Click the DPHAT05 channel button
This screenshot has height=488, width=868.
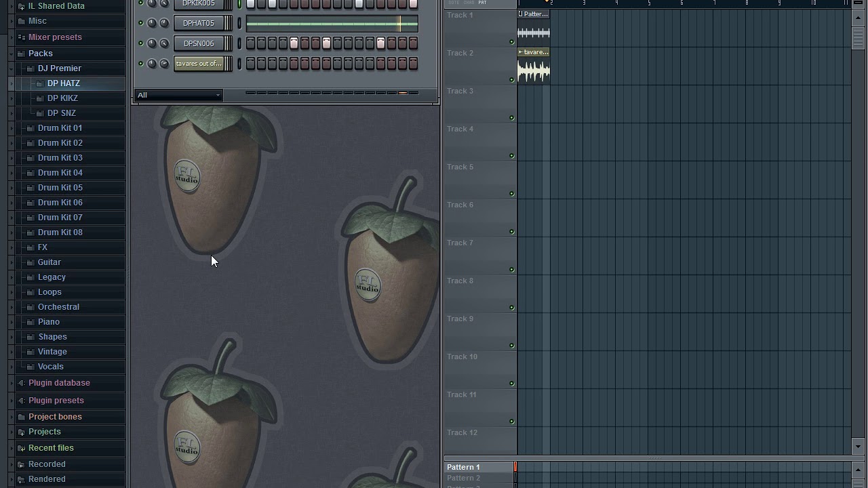pyautogui.click(x=199, y=23)
